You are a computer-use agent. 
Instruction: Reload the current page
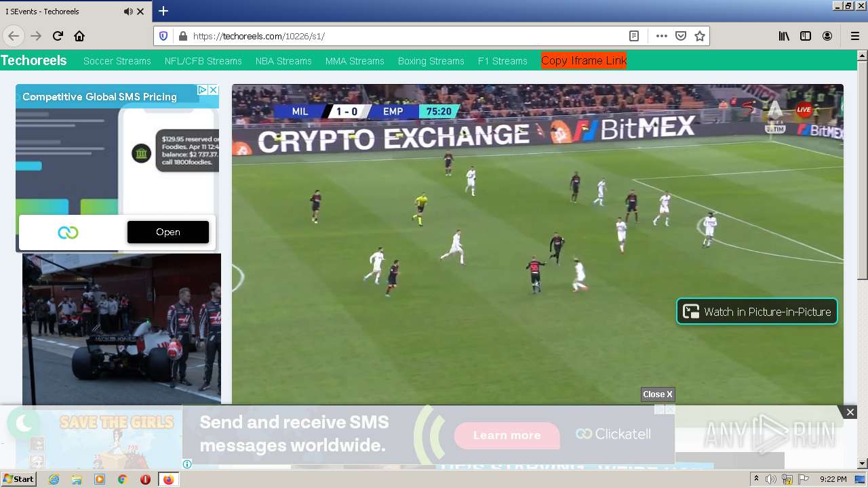[58, 36]
